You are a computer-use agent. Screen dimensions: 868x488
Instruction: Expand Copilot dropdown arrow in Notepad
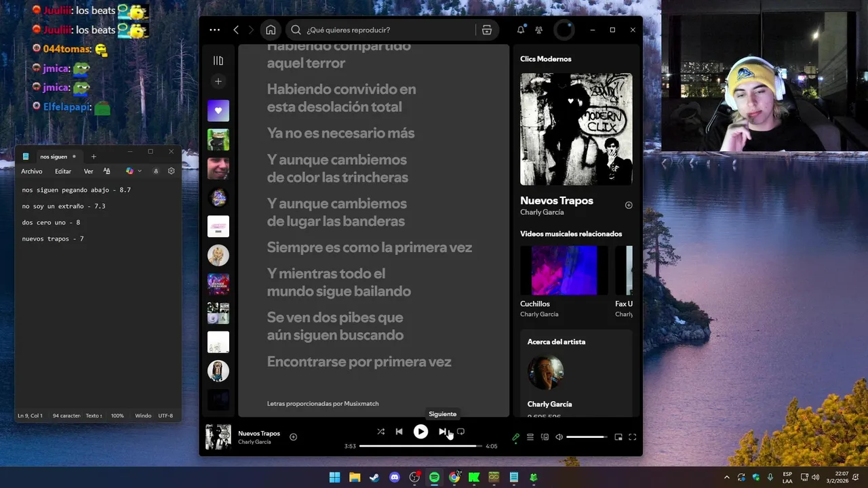(140, 171)
